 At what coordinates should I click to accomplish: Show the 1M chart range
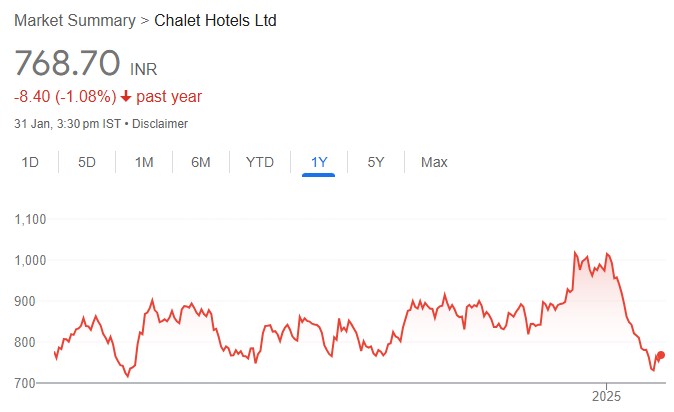tap(144, 162)
